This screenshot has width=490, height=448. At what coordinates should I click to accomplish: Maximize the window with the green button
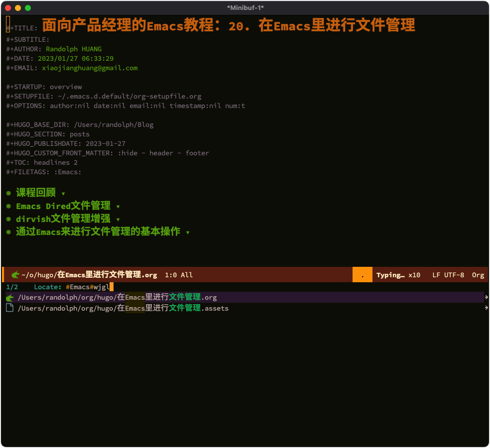click(x=28, y=8)
